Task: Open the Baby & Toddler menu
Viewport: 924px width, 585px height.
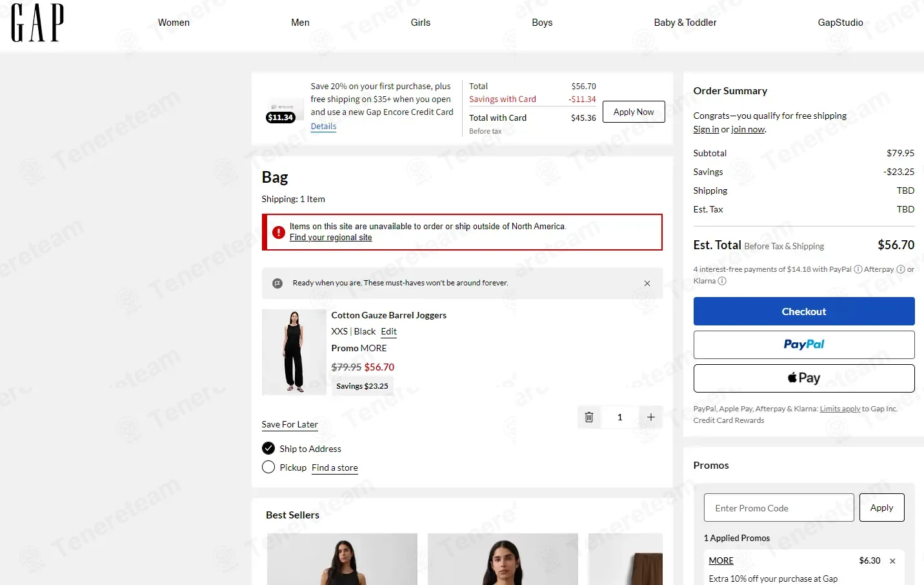Action: pos(685,23)
